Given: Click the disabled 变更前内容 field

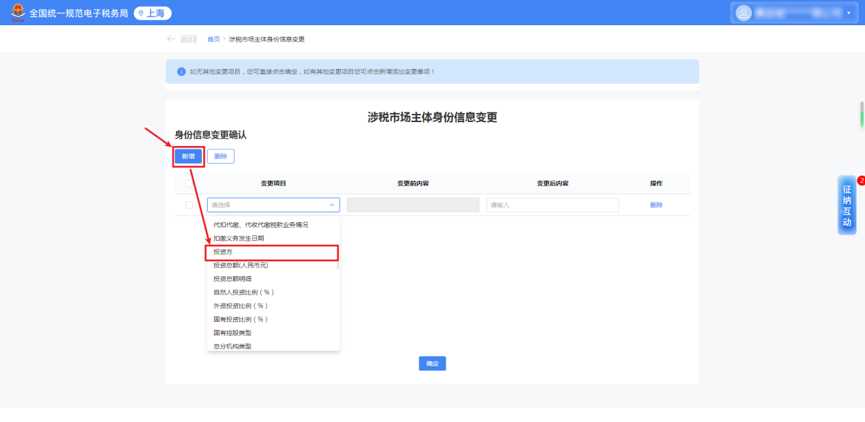Looking at the screenshot, I should pos(413,205).
